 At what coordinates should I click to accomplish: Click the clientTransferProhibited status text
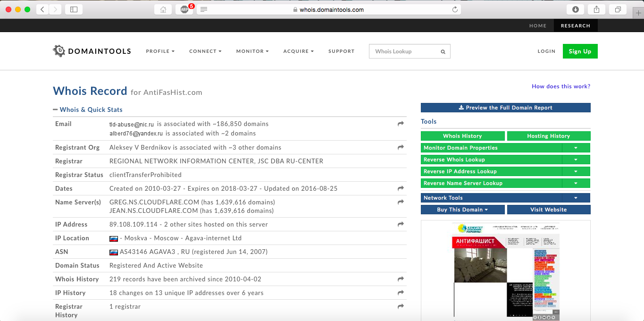coord(145,175)
